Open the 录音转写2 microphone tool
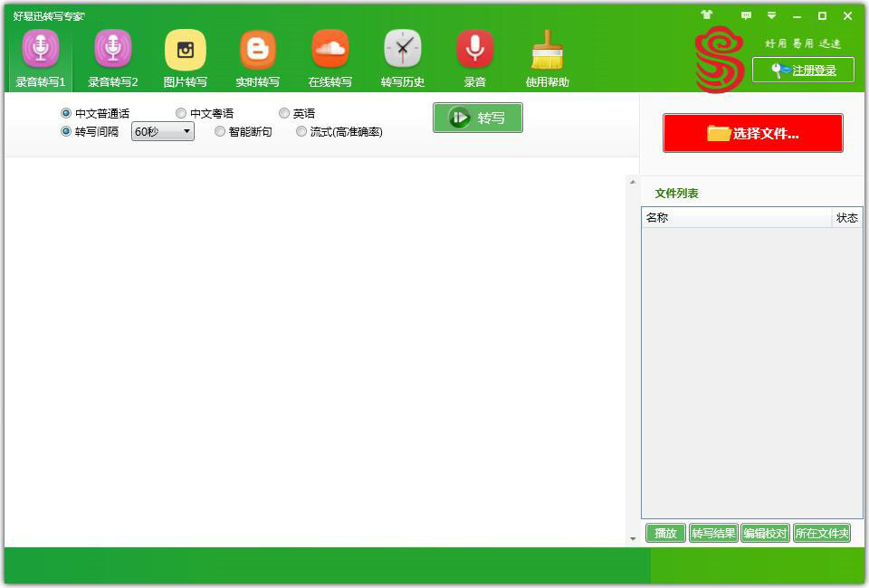 113,58
